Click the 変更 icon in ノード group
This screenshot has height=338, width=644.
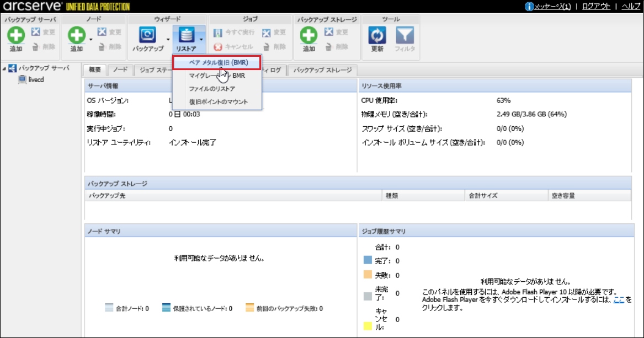pos(102,32)
